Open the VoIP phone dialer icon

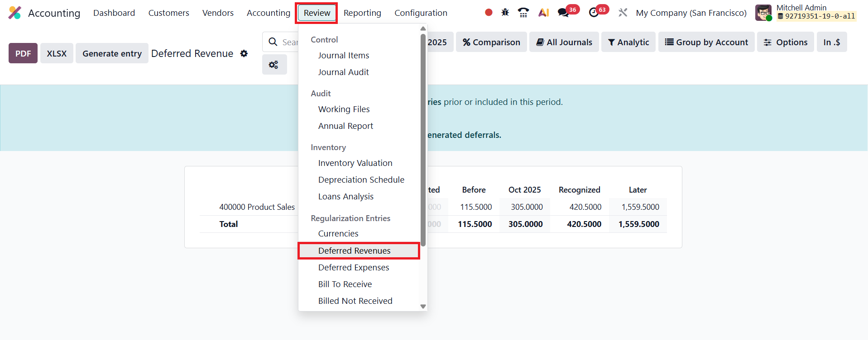[x=523, y=13]
